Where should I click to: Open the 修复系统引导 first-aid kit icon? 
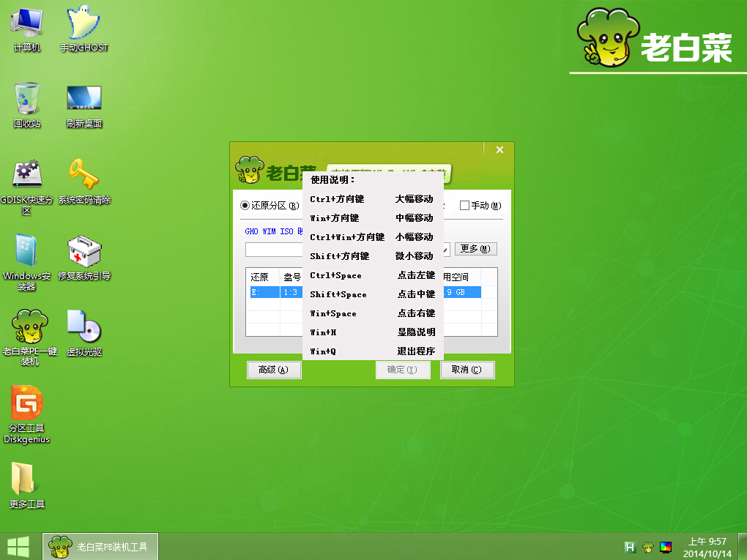pyautogui.click(x=83, y=252)
